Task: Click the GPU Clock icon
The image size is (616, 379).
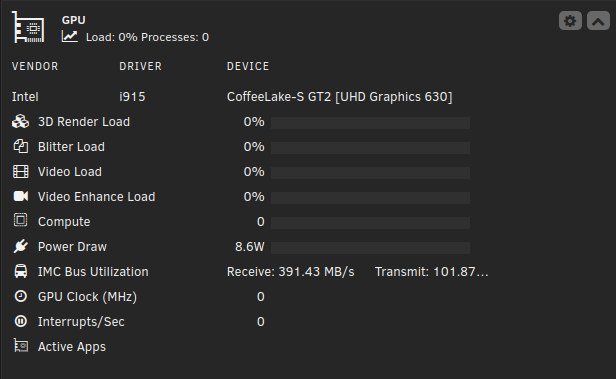Action: [x=20, y=296]
